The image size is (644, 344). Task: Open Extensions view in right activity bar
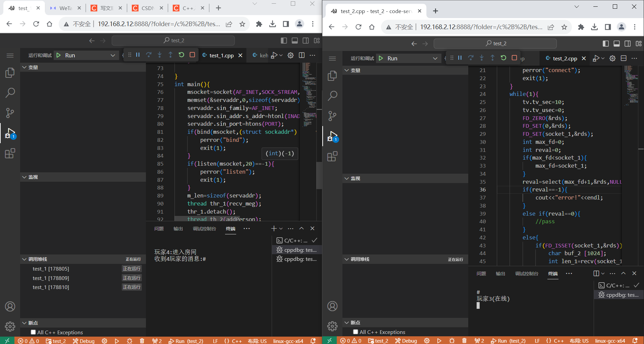(332, 157)
